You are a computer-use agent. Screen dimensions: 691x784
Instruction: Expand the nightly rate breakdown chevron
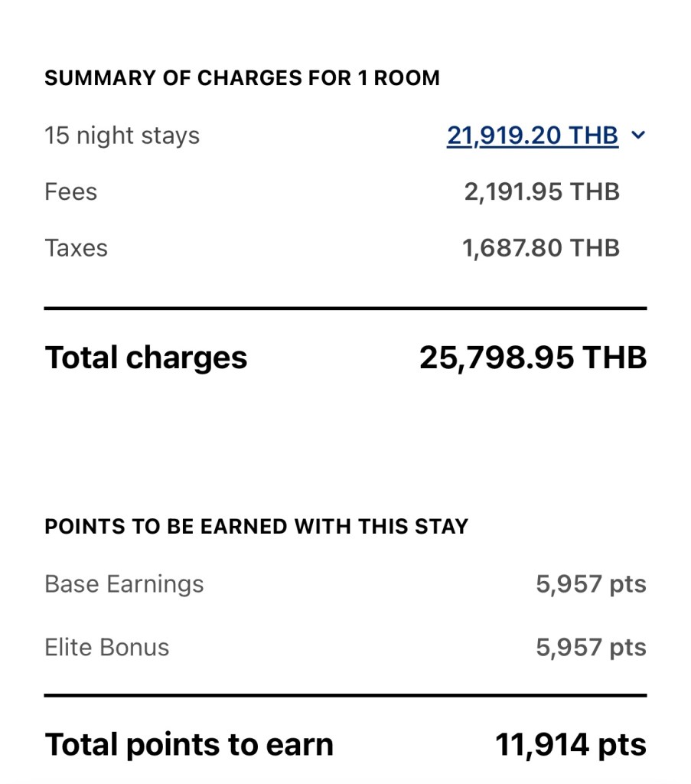(x=638, y=136)
